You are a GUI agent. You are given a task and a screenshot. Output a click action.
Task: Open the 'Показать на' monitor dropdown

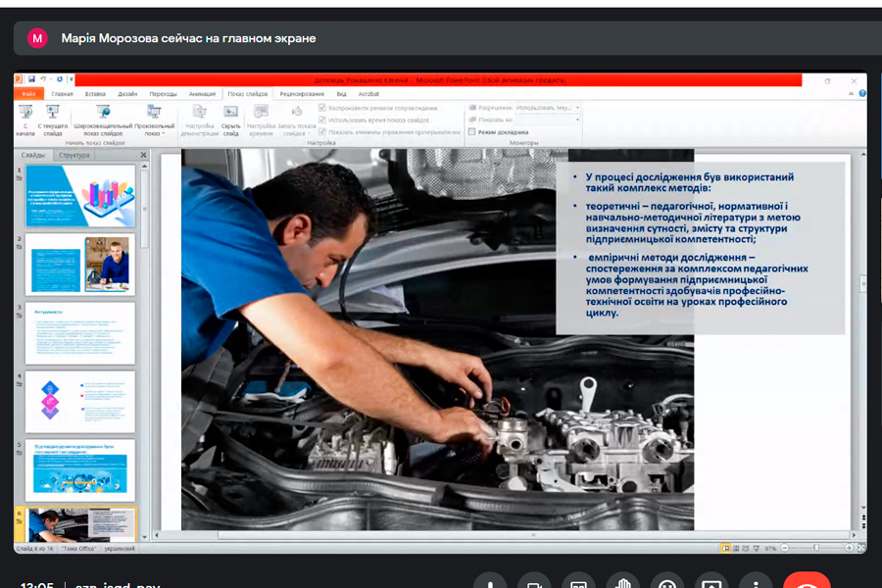[548, 119]
